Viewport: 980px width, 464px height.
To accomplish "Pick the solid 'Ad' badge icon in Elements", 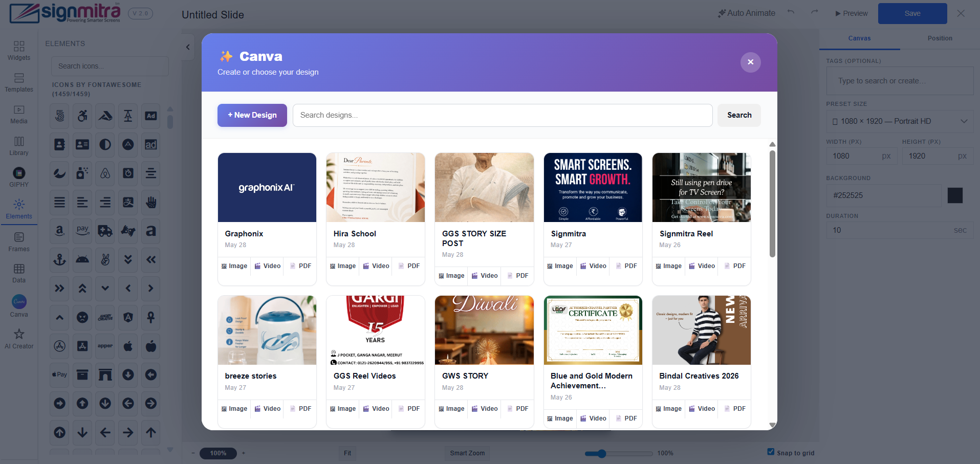I will [151, 116].
